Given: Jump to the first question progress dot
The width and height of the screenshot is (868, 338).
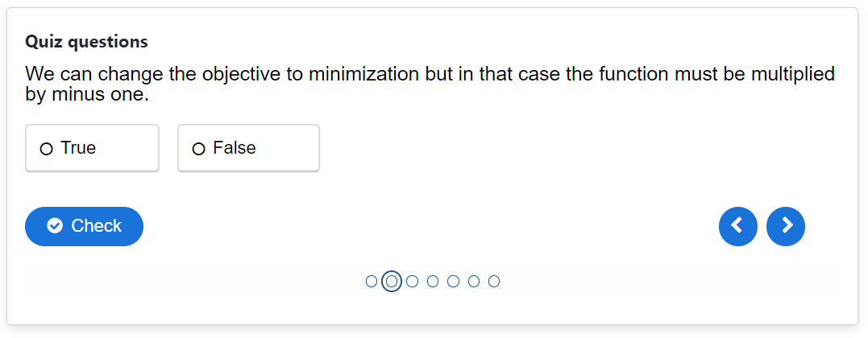Looking at the screenshot, I should 372,282.
